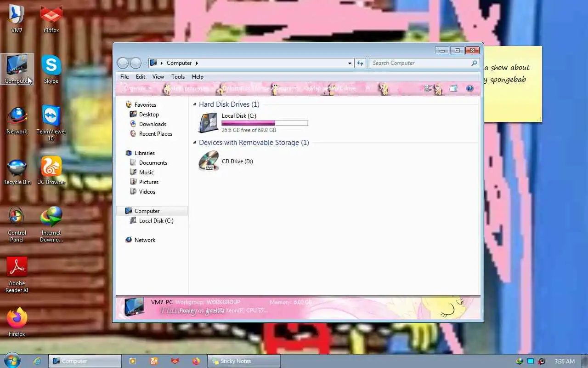The height and width of the screenshot is (368, 588).
Task: Select Local Disk (C:) in navigation pane
Action: coord(156,220)
